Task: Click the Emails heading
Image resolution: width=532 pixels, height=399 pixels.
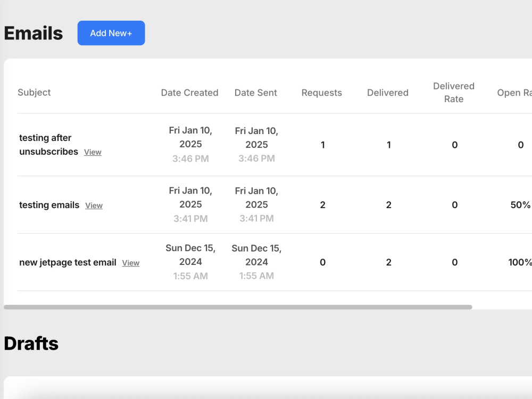Action: pos(33,33)
